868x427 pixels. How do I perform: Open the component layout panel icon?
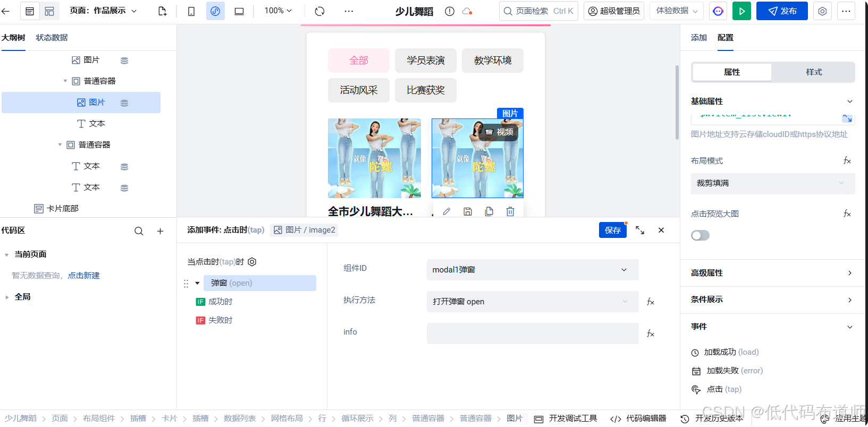tap(49, 11)
